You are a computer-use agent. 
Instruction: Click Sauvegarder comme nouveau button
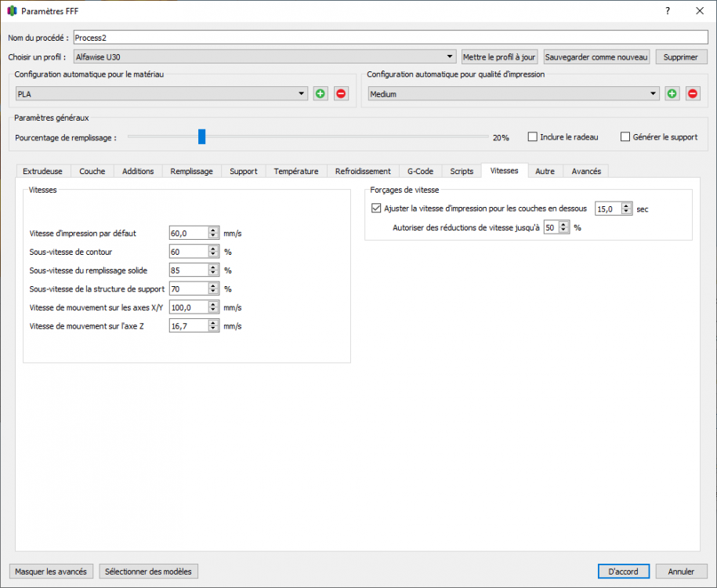coord(596,56)
